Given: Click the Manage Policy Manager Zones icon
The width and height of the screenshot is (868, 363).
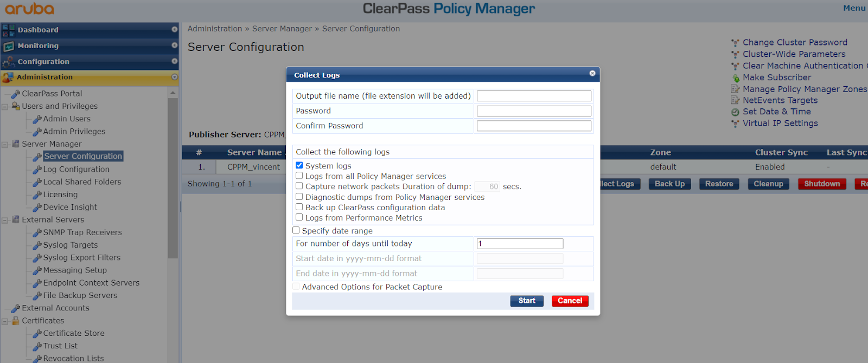Looking at the screenshot, I should click(x=735, y=89).
